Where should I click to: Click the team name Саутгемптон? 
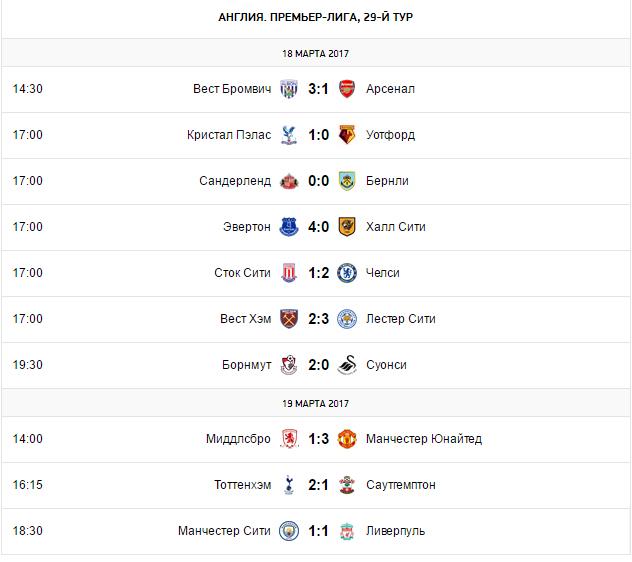pos(402,485)
